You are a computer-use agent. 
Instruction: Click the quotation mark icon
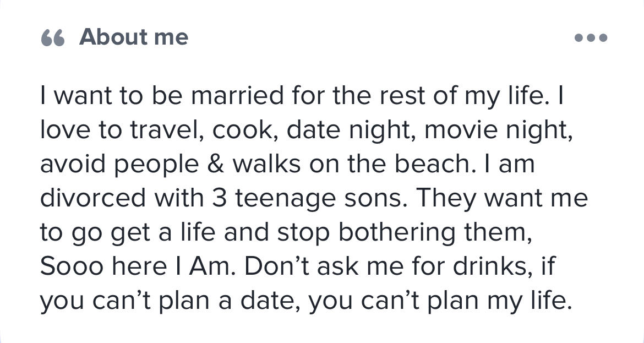[x=53, y=38]
